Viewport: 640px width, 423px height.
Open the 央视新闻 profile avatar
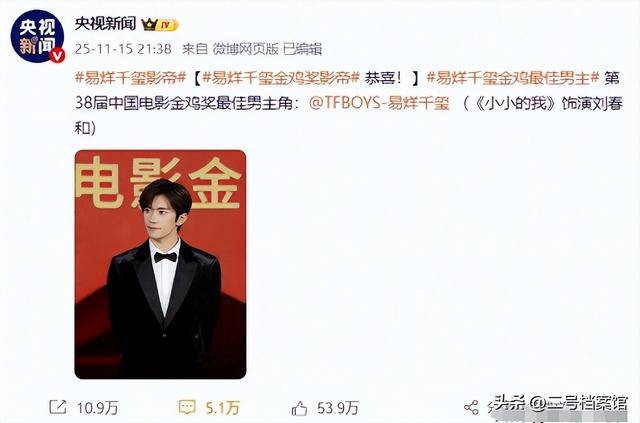coord(37,36)
